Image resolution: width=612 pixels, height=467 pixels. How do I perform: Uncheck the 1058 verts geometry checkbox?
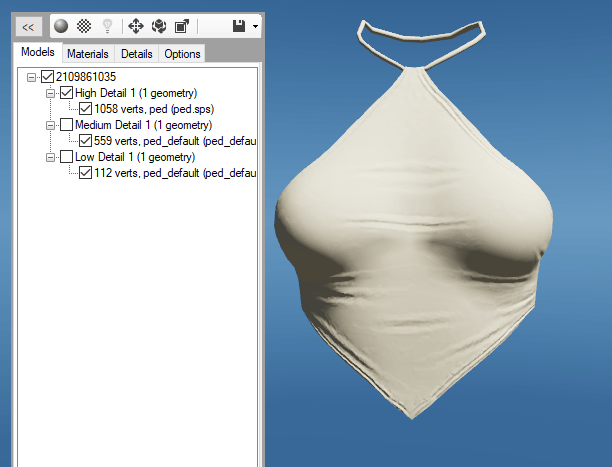point(85,109)
